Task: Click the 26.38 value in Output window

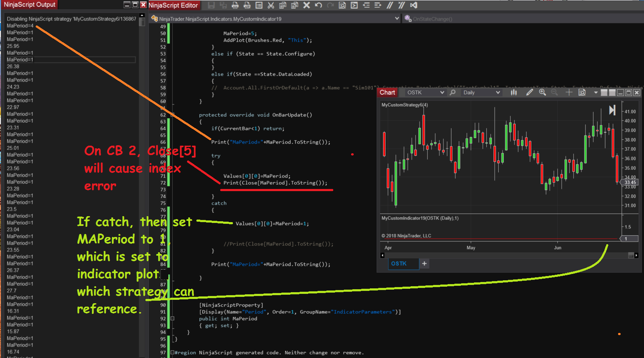Action: click(x=13, y=67)
